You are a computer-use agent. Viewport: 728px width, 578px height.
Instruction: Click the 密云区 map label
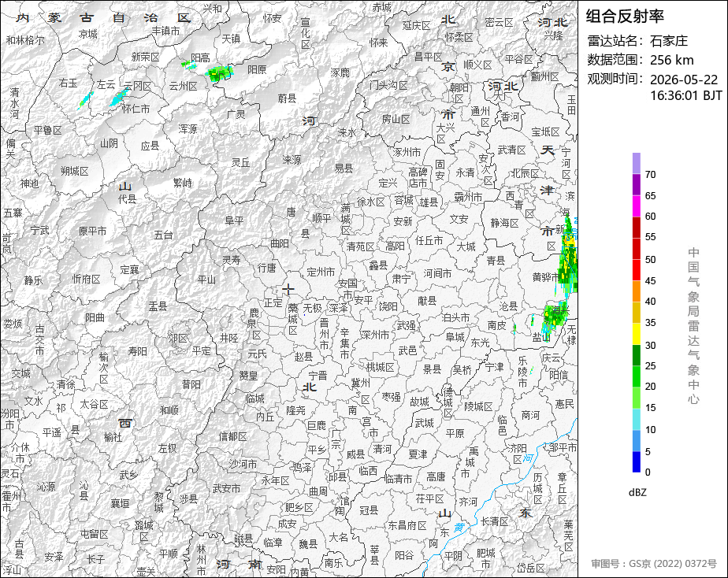point(499,22)
